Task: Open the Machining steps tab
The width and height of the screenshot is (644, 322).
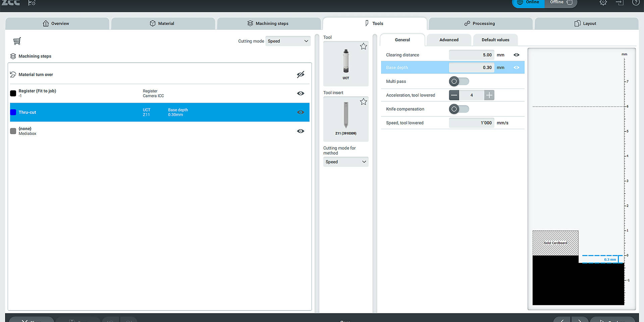Action: click(x=268, y=23)
